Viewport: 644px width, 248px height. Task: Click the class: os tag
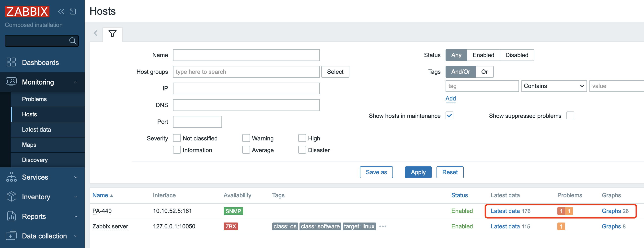coord(285,226)
